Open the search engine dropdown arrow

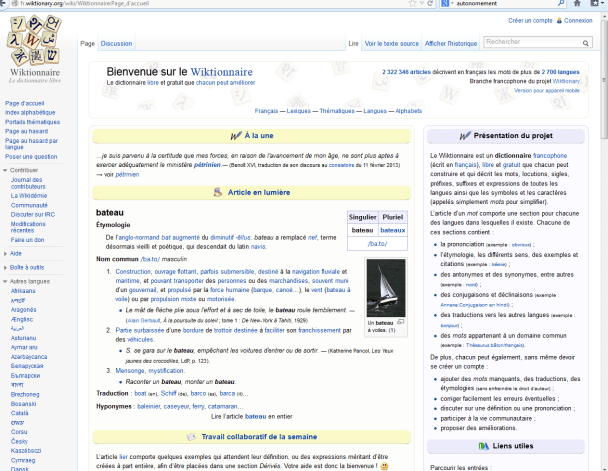click(452, 3)
